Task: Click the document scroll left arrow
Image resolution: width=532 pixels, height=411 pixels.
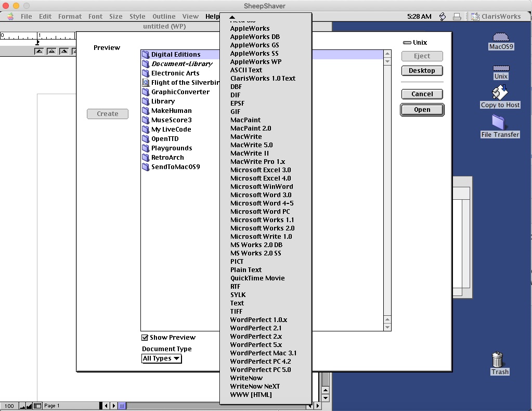Action: click(106, 406)
